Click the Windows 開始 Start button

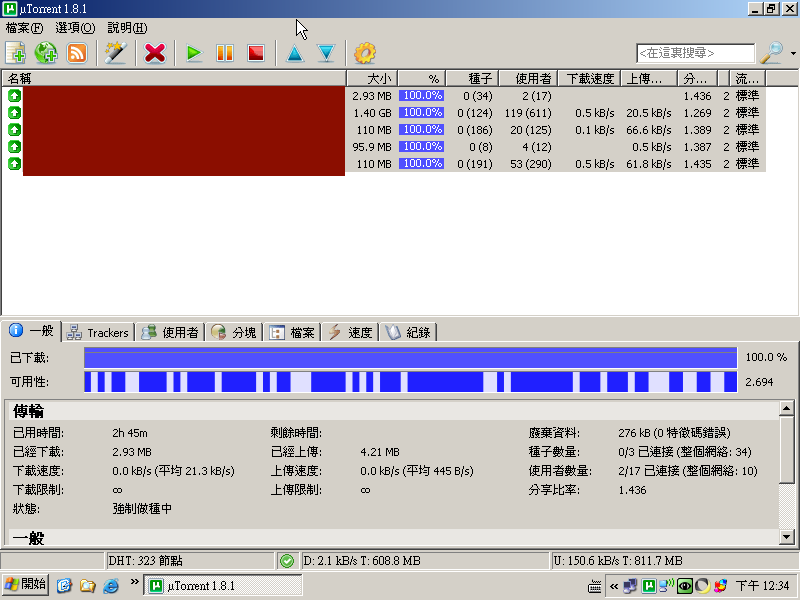[x=26, y=585]
